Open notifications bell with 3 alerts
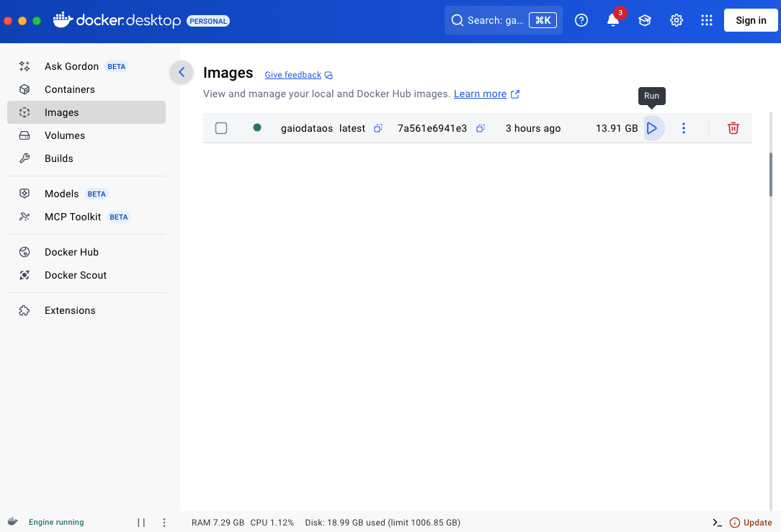Image resolution: width=781 pixels, height=532 pixels. [613, 20]
